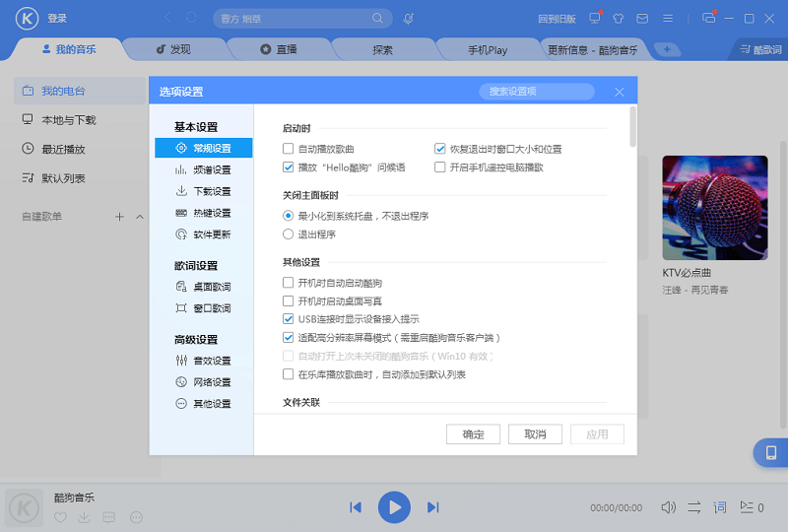Viewport: 788px width, 532px height.
Task: Enable 开机时自动启动酷狗 checkbox
Action: click(x=288, y=283)
